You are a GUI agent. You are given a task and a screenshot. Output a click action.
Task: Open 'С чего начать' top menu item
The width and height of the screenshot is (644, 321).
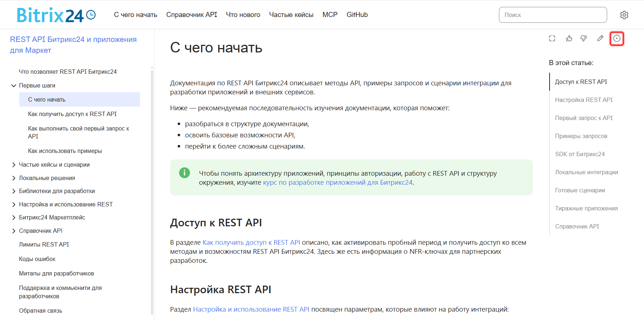(x=136, y=15)
